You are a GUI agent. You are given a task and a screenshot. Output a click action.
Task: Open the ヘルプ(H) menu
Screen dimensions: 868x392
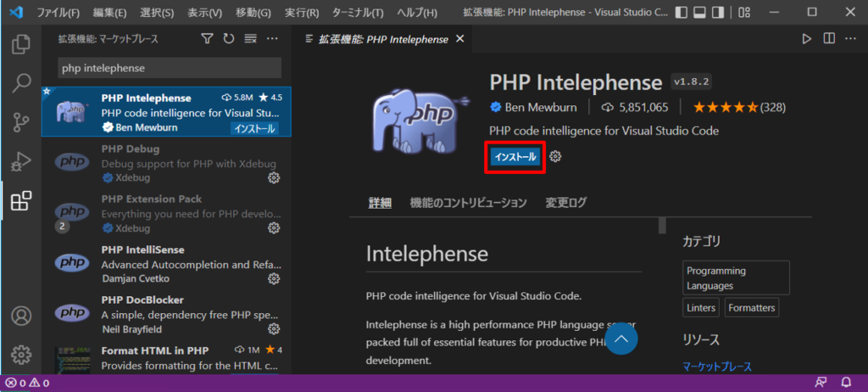(417, 12)
